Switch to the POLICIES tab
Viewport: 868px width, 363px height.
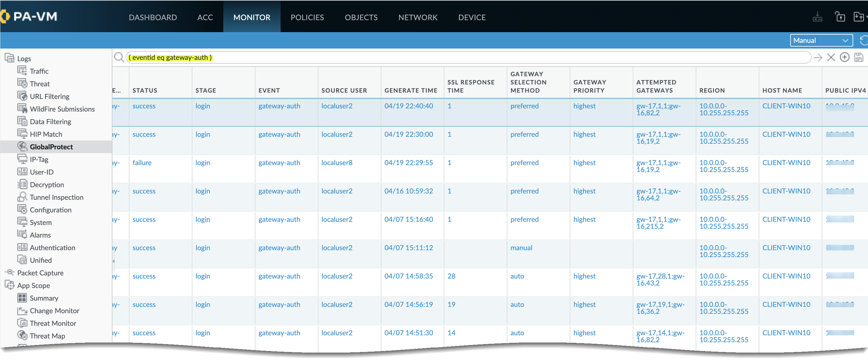307,17
